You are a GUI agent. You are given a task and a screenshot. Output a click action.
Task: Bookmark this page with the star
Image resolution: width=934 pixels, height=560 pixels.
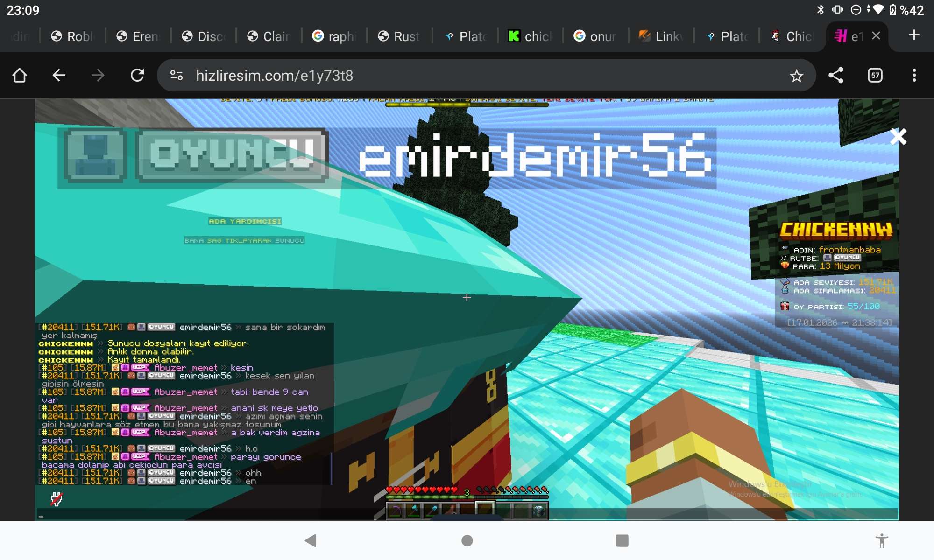[797, 76]
